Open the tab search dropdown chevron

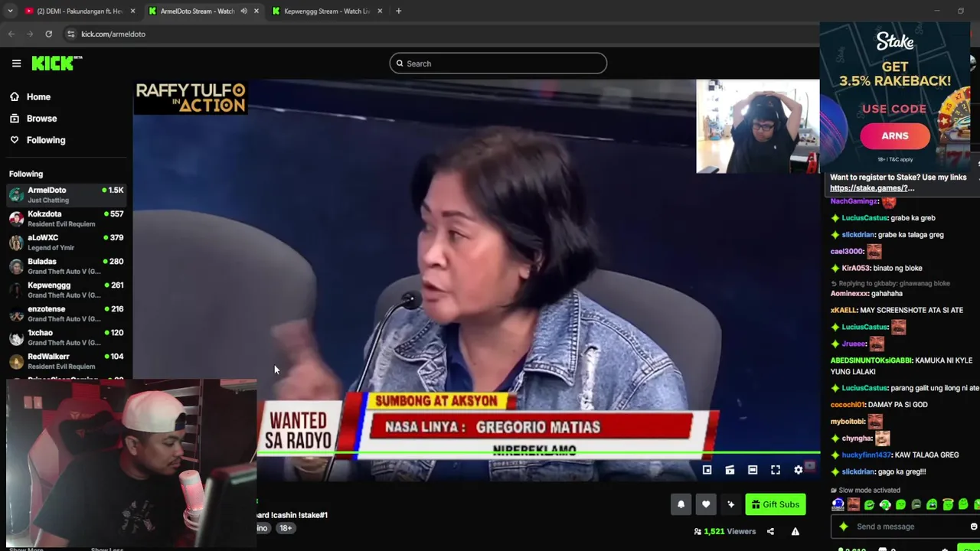pos(10,11)
